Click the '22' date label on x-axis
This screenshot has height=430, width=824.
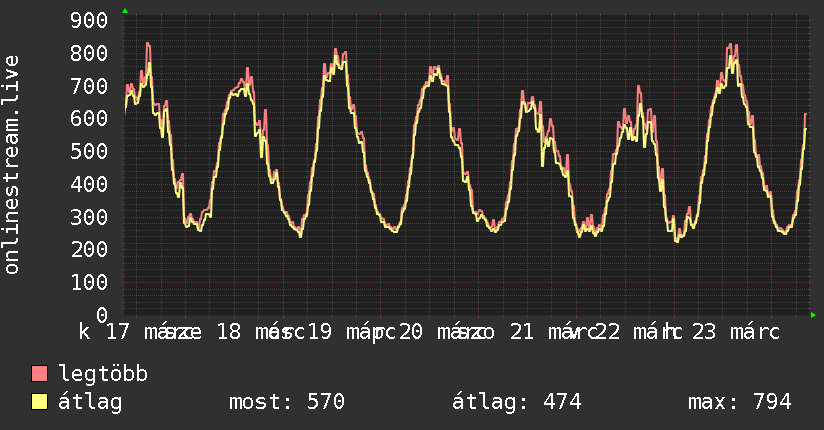pos(607,332)
